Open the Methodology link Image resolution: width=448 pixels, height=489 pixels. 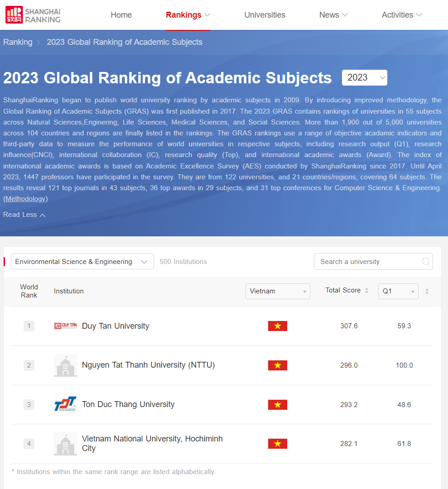25,199
